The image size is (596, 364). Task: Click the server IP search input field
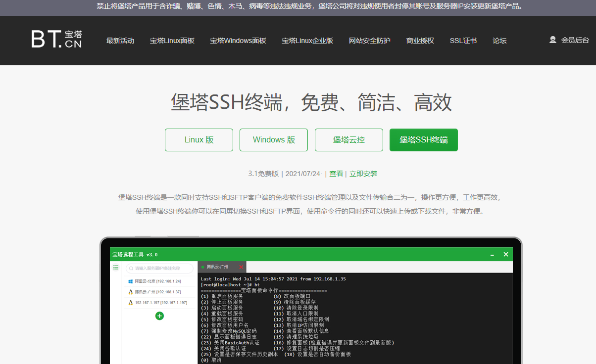pos(159,269)
